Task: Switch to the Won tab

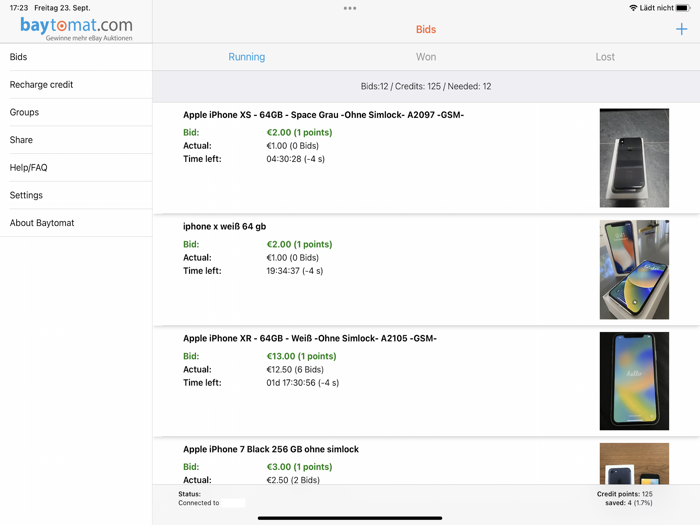Action: 426,57
